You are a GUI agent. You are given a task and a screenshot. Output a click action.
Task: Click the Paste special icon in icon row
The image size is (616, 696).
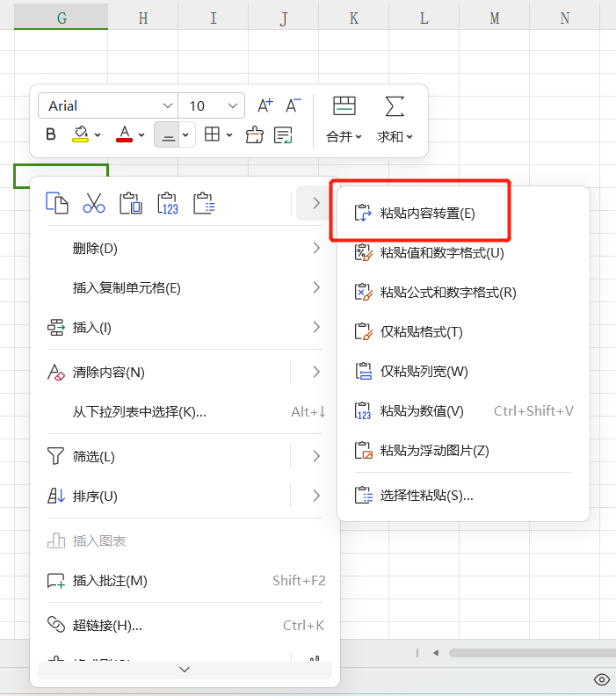[x=204, y=203]
